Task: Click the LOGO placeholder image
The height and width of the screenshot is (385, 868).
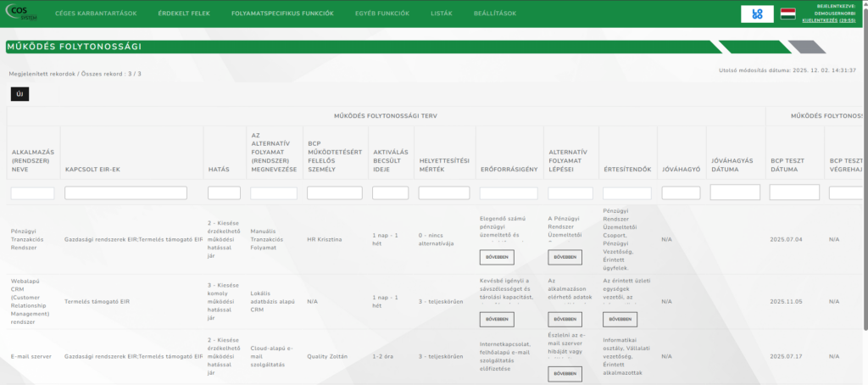Action: coord(757,14)
